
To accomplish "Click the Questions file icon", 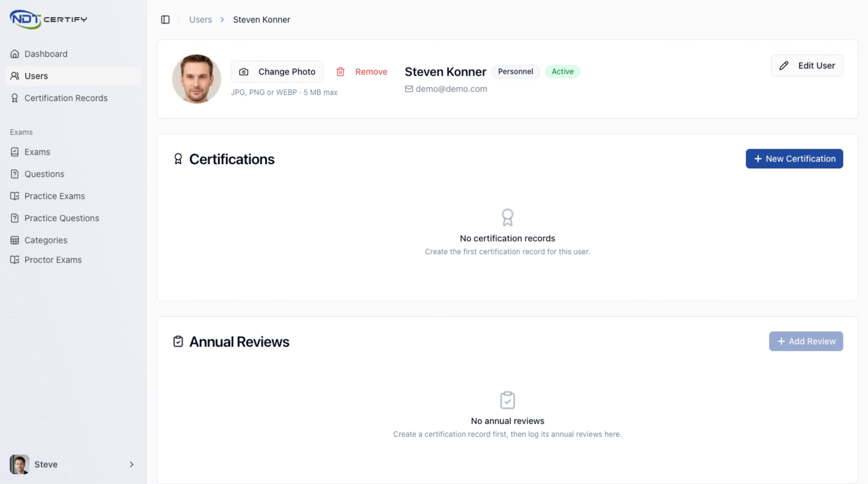I will (x=14, y=174).
